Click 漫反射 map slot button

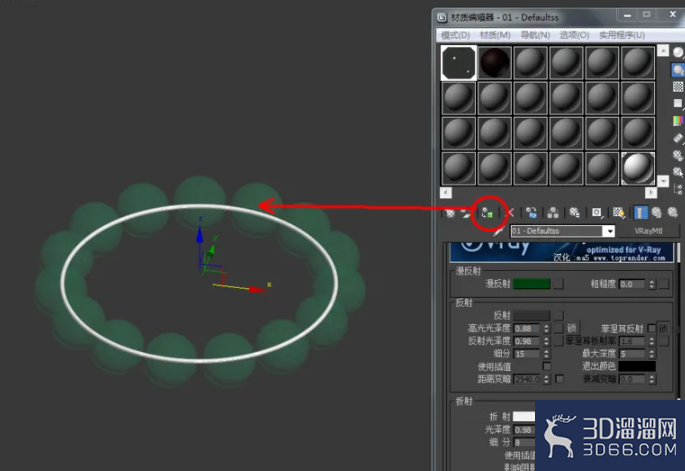(x=558, y=284)
